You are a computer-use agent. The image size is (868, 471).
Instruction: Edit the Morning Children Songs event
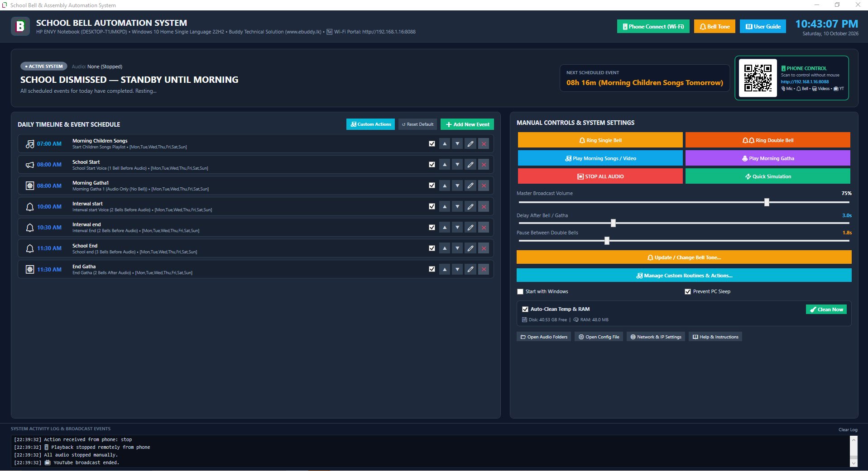click(x=470, y=144)
